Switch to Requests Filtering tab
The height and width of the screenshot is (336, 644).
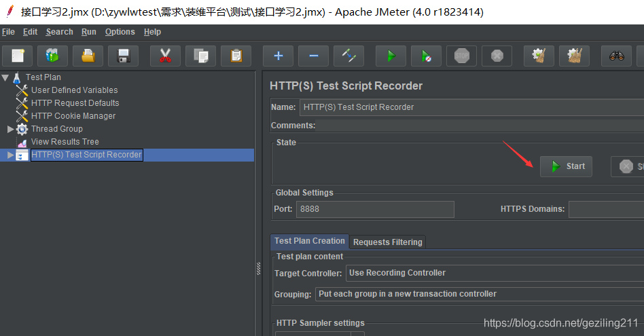tap(388, 242)
